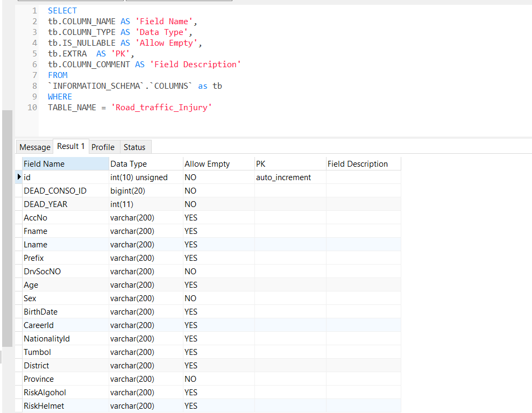
Task: Select the 'CareerId' cell
Action: (66, 325)
